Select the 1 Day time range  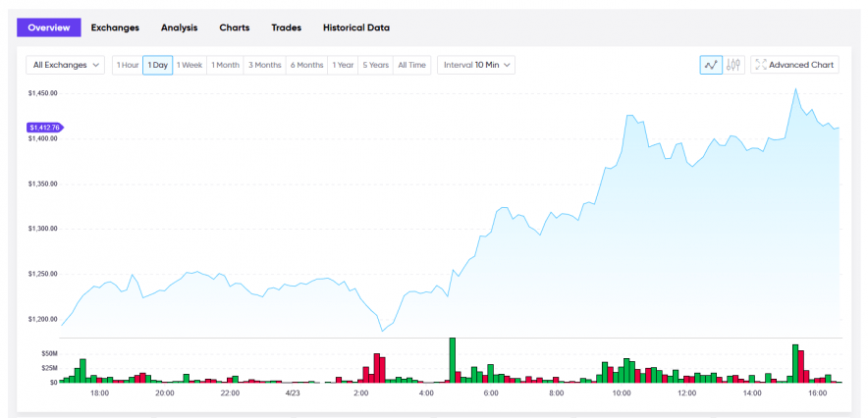point(158,65)
